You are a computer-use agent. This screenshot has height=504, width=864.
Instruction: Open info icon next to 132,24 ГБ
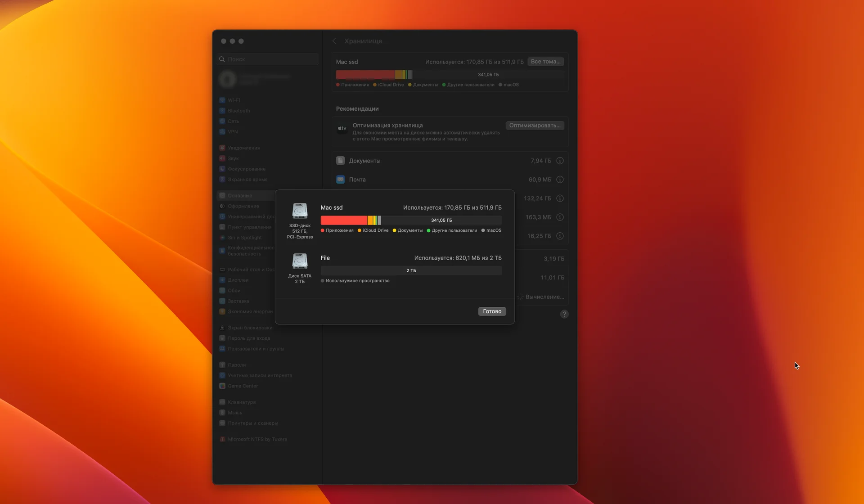(x=560, y=198)
